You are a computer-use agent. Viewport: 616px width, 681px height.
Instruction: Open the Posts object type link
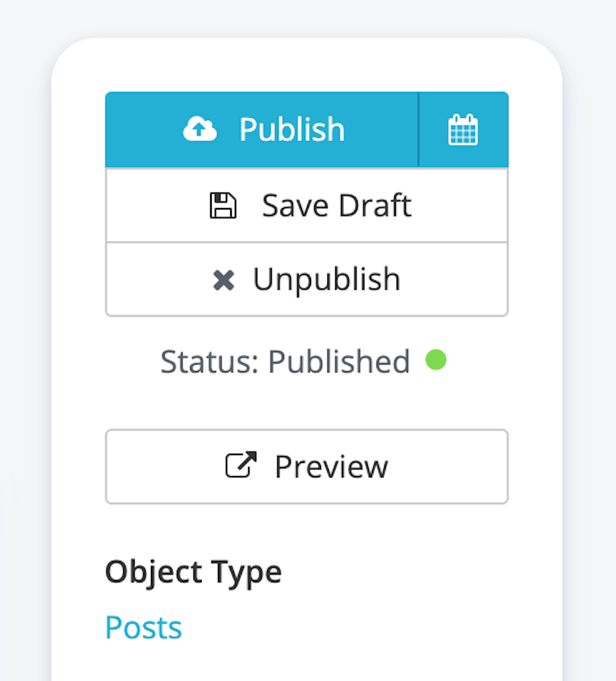(x=143, y=628)
